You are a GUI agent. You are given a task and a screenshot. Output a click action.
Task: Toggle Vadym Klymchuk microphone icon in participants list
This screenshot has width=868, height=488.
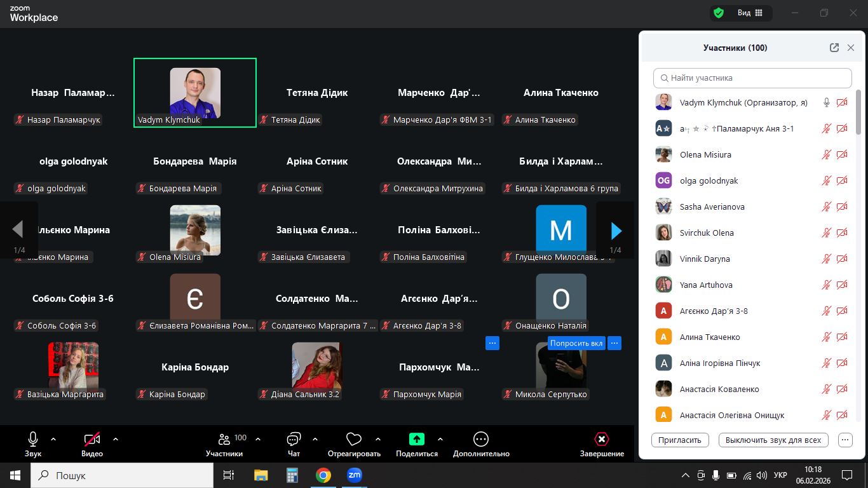tap(827, 102)
